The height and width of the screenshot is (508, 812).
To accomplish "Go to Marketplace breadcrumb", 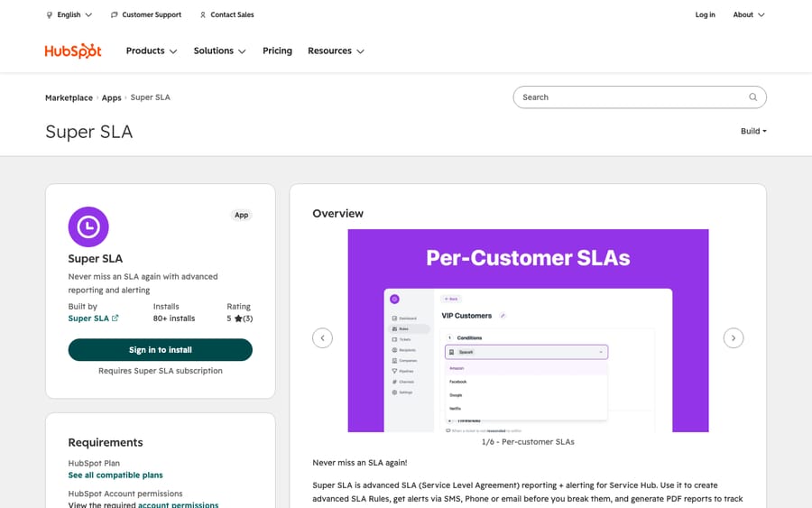I will [x=69, y=97].
